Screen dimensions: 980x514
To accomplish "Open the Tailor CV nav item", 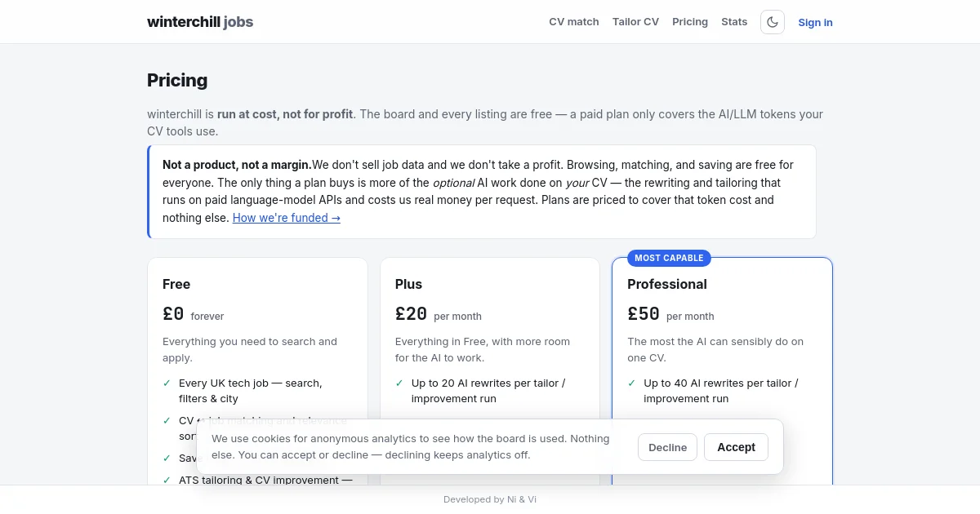I will coord(635,22).
